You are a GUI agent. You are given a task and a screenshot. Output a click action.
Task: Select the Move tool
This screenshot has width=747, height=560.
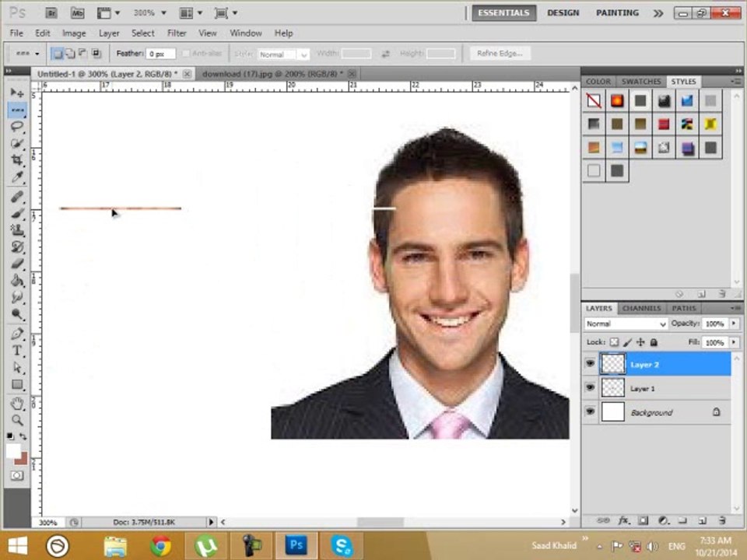17,93
